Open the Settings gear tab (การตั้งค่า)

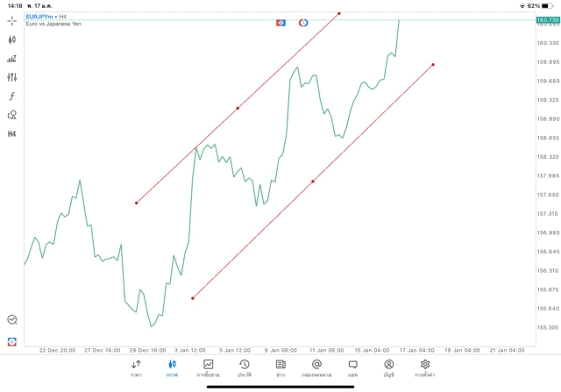coord(425,368)
